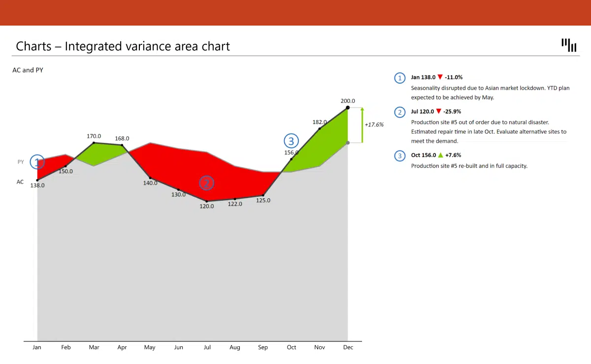Viewport: 591px width, 364px height.
Task: Toggle the PY series label visibility
Action: 21,161
